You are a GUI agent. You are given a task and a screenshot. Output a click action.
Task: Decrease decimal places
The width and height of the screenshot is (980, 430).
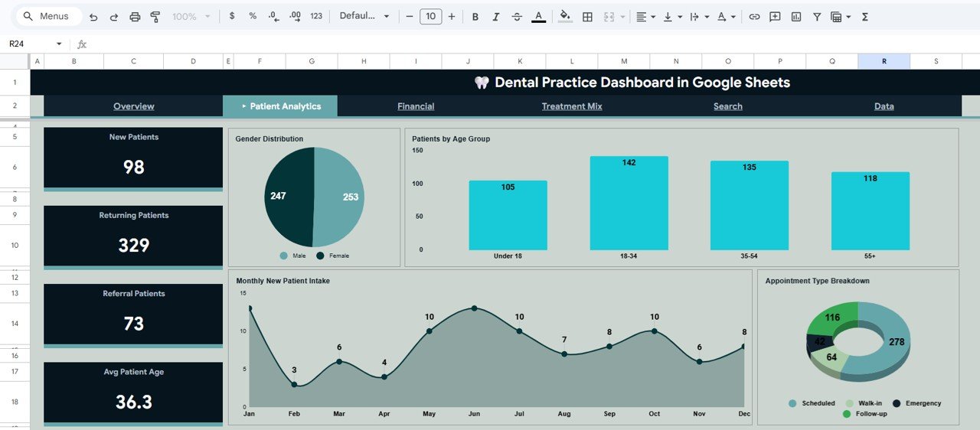coord(274,16)
